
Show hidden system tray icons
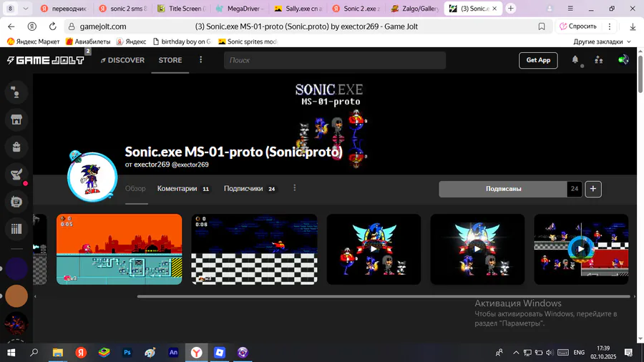click(516, 353)
